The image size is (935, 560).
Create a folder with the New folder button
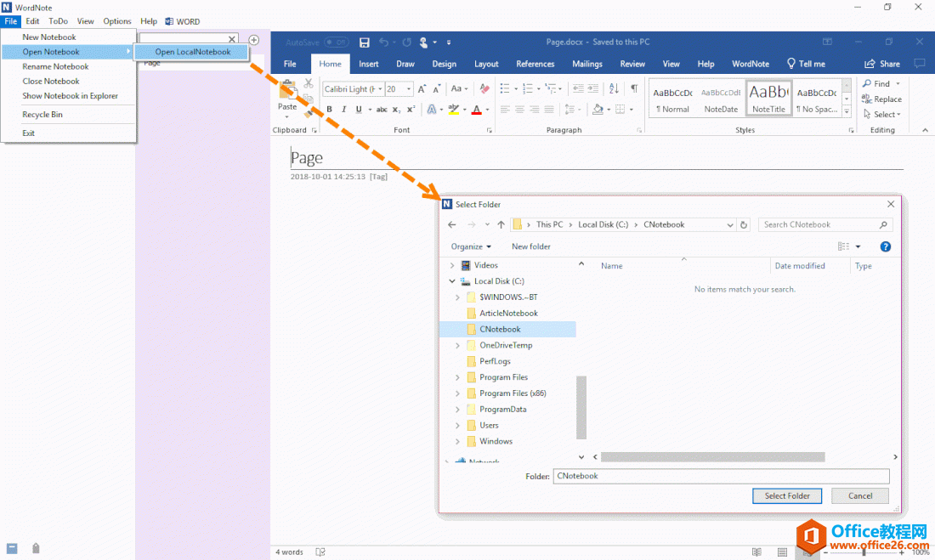(530, 246)
